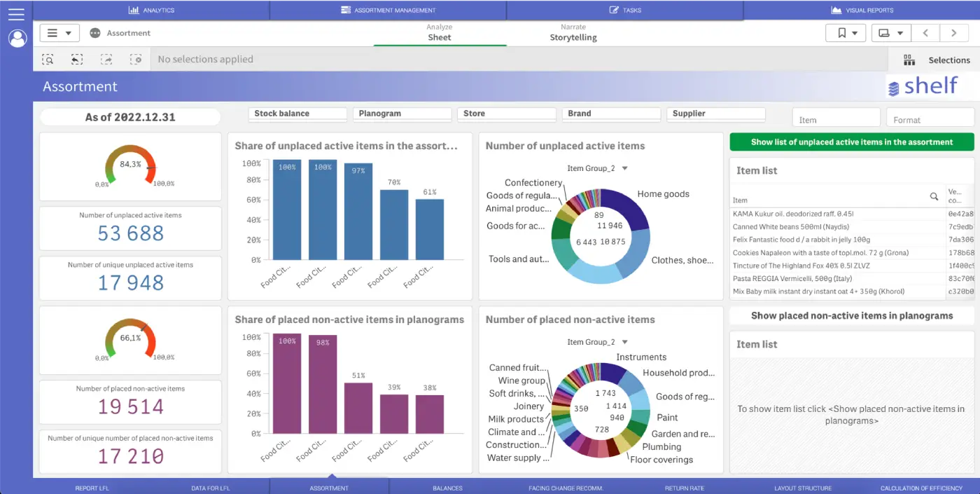Click Show list of unplaced active items

pyautogui.click(x=851, y=142)
